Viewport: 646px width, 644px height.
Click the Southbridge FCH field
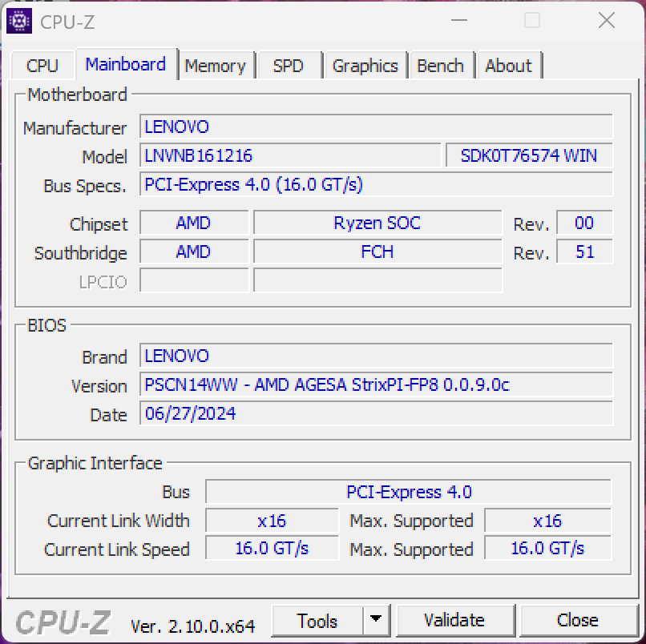[x=378, y=252]
